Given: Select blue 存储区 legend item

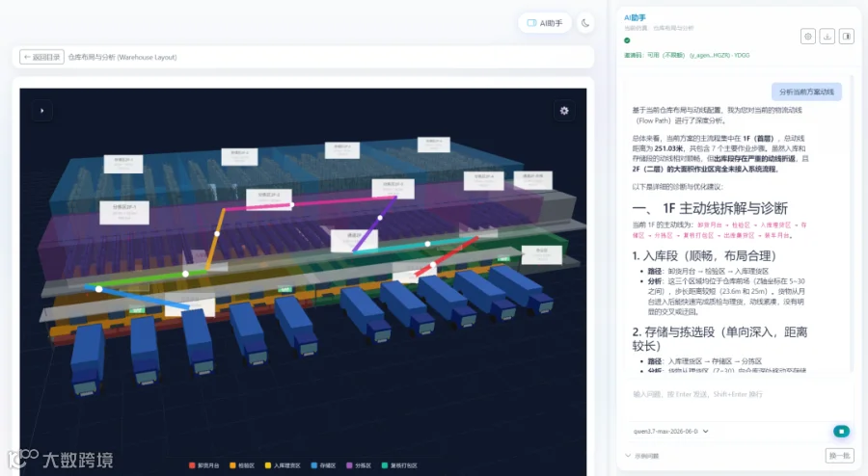Looking at the screenshot, I should pos(323,465).
